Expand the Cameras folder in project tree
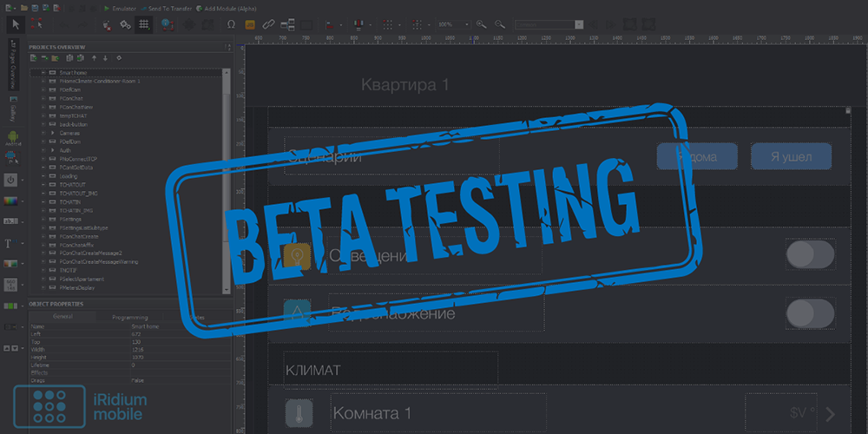This screenshot has width=868, height=434. [x=43, y=133]
